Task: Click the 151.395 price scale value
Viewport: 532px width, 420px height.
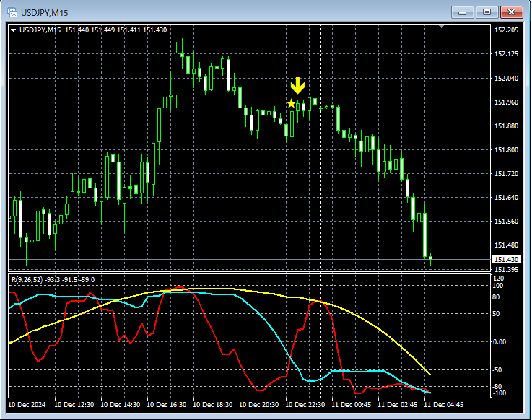Action: [x=506, y=270]
